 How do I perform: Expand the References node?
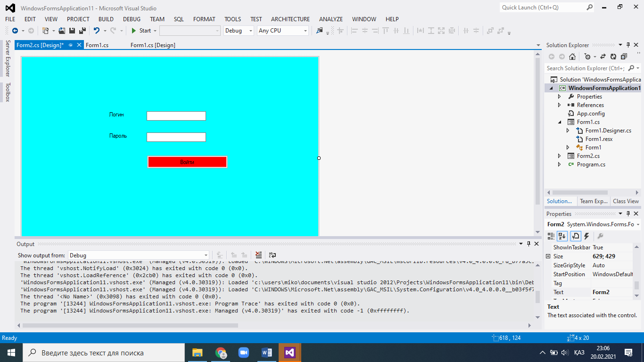[x=560, y=105]
